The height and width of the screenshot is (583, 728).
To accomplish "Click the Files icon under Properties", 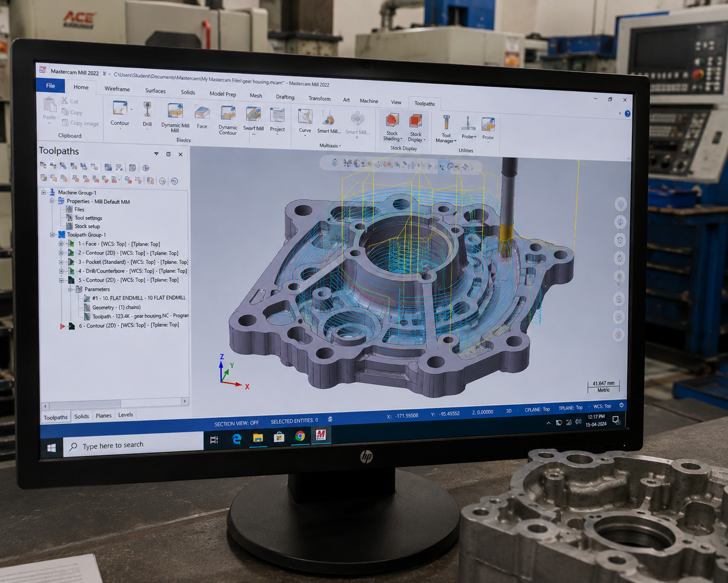I will [69, 209].
